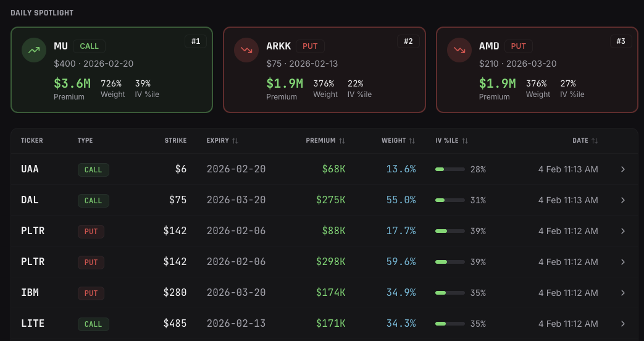Sort by Expiry using its sort arrows
Viewport: 644px width, 341px height.
pyautogui.click(x=235, y=140)
